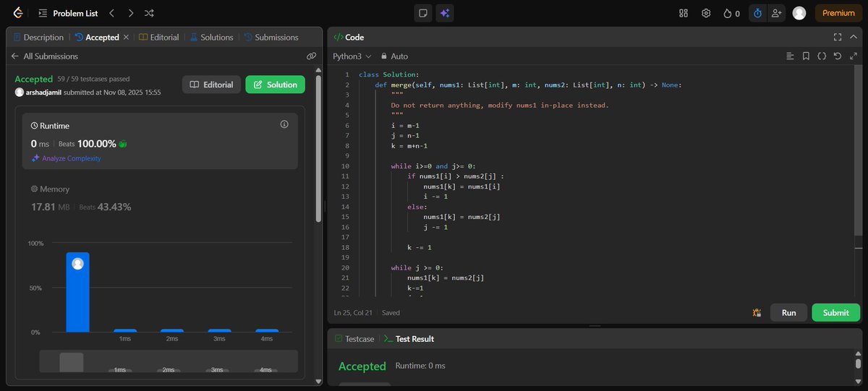Open the LeetCode home logo
Screen dimensions: 868x391
pyautogui.click(x=17, y=13)
